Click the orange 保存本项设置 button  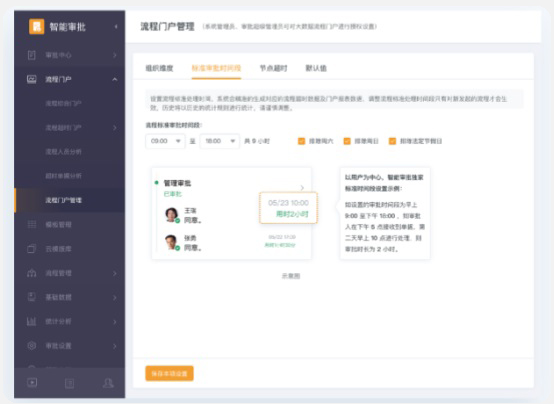tap(169, 374)
